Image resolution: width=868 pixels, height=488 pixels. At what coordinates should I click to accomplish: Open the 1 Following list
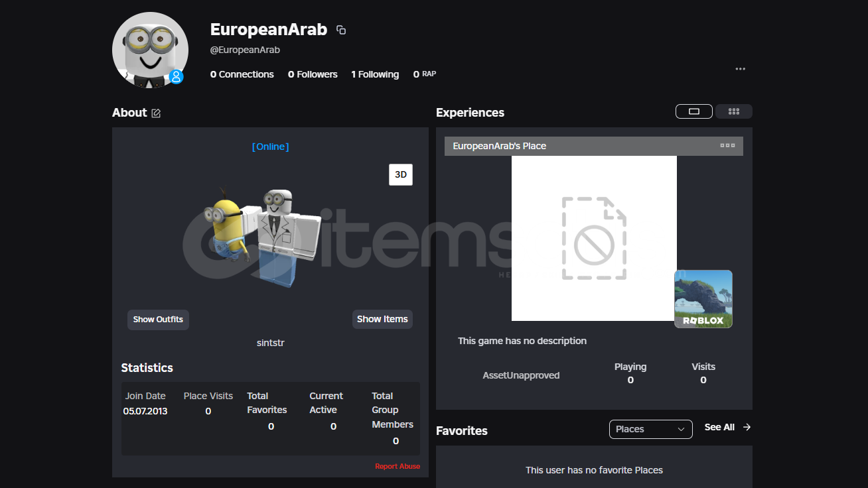tap(375, 74)
